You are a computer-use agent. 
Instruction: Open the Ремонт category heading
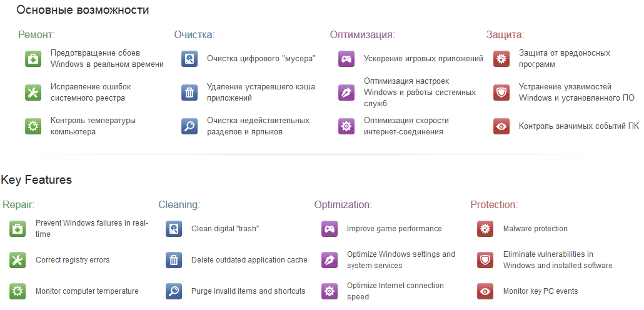pyautogui.click(x=36, y=34)
